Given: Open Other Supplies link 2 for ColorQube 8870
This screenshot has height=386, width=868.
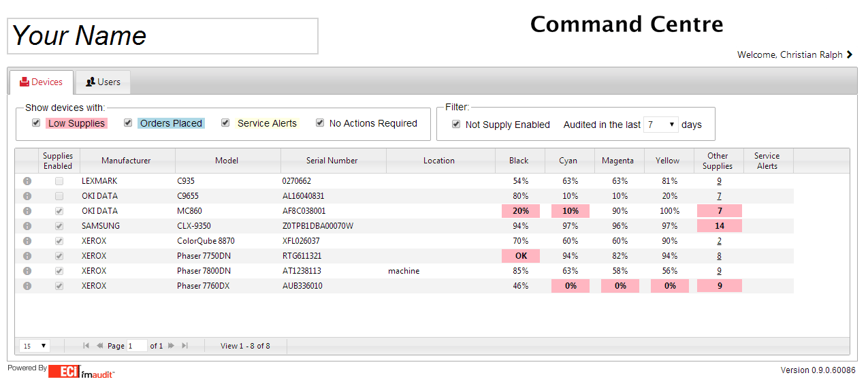Looking at the screenshot, I should (719, 241).
